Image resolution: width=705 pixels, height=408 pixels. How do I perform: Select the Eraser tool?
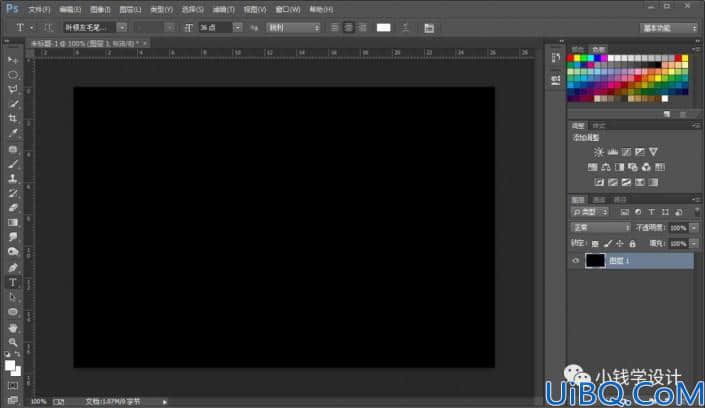[13, 208]
